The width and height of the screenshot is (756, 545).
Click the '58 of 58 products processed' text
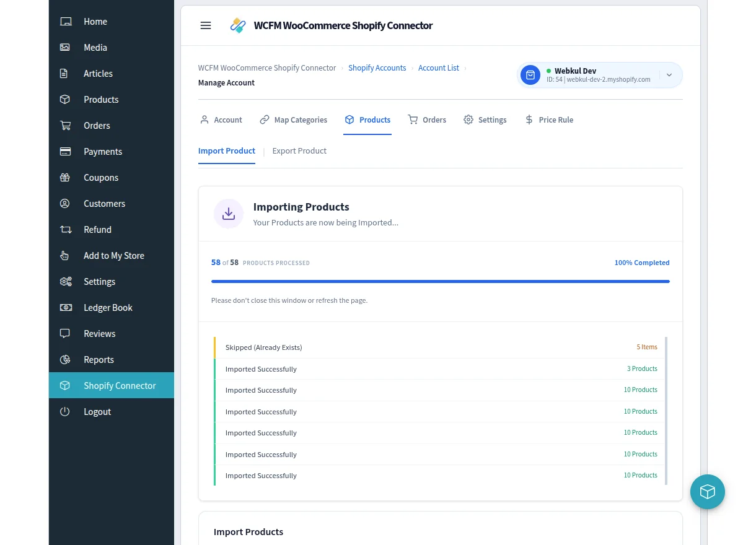(260, 263)
